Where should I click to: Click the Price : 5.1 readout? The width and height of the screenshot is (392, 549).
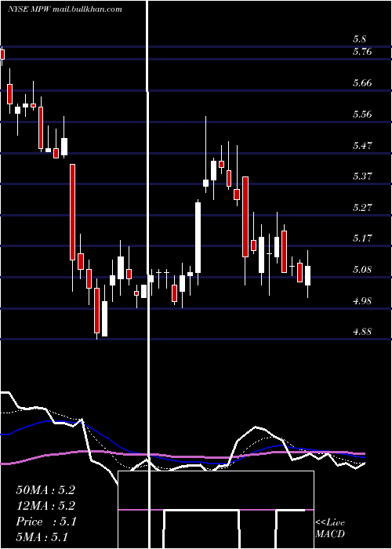click(x=45, y=522)
